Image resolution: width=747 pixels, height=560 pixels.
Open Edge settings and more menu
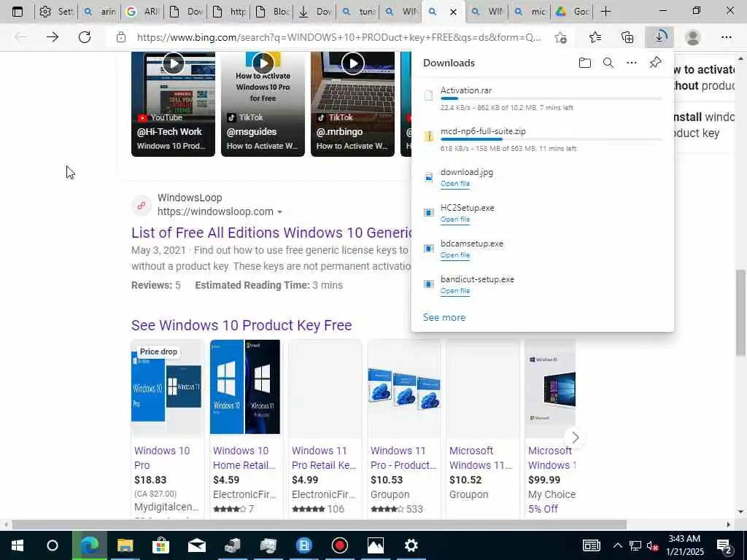pos(726,37)
